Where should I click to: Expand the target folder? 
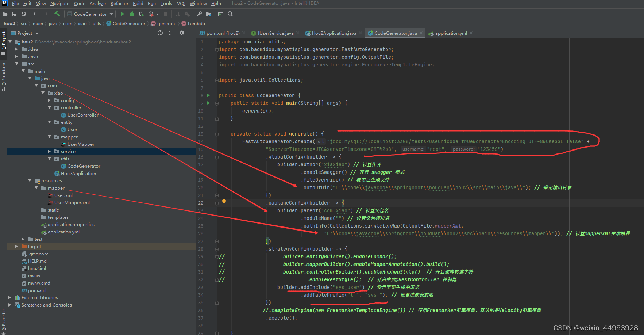click(16, 246)
